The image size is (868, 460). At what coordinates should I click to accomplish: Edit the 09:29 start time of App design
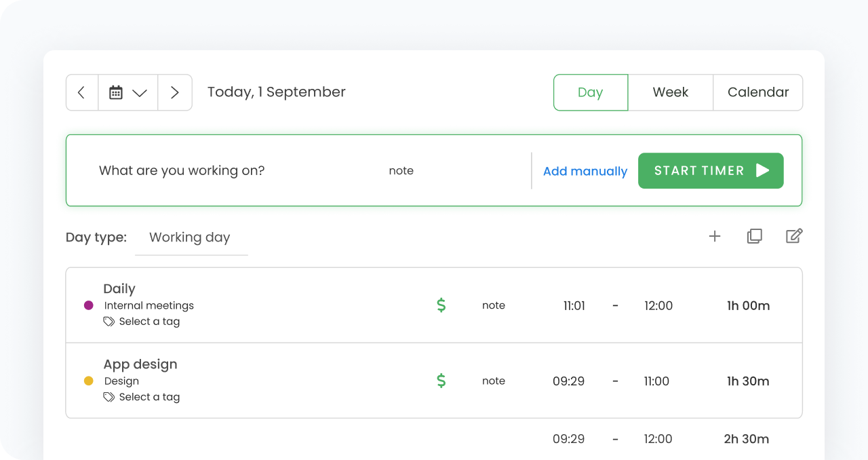[x=569, y=381]
